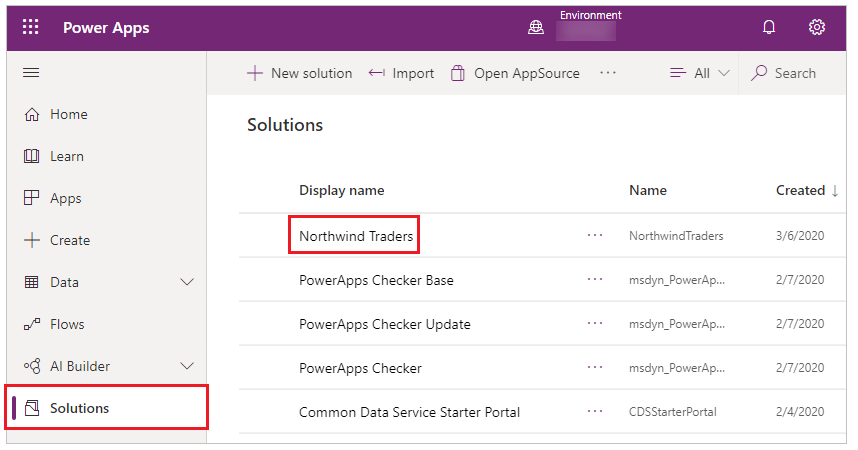
Task: Open the toolbar overflow ellipsis menu
Action: tap(608, 73)
